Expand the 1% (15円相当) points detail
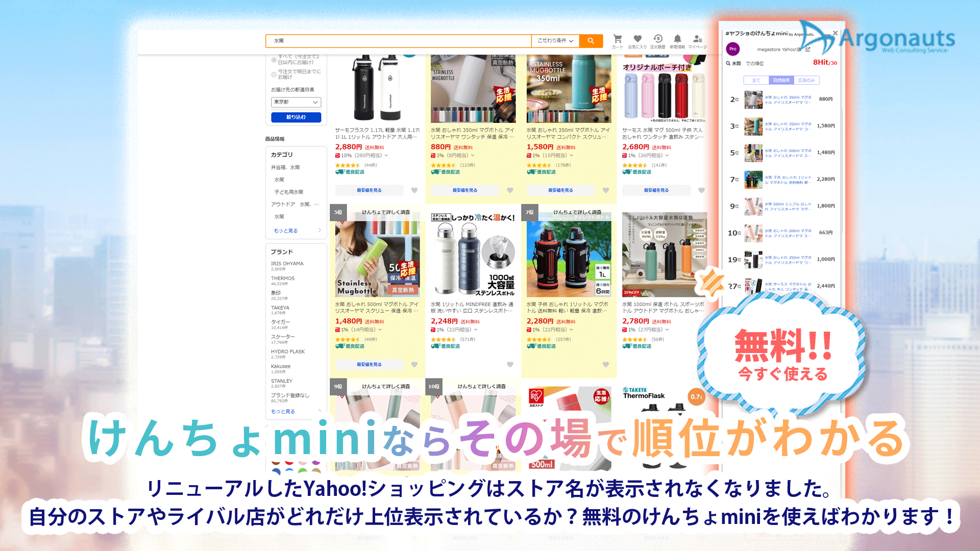Screen dimensions: 980x551 pos(571,156)
